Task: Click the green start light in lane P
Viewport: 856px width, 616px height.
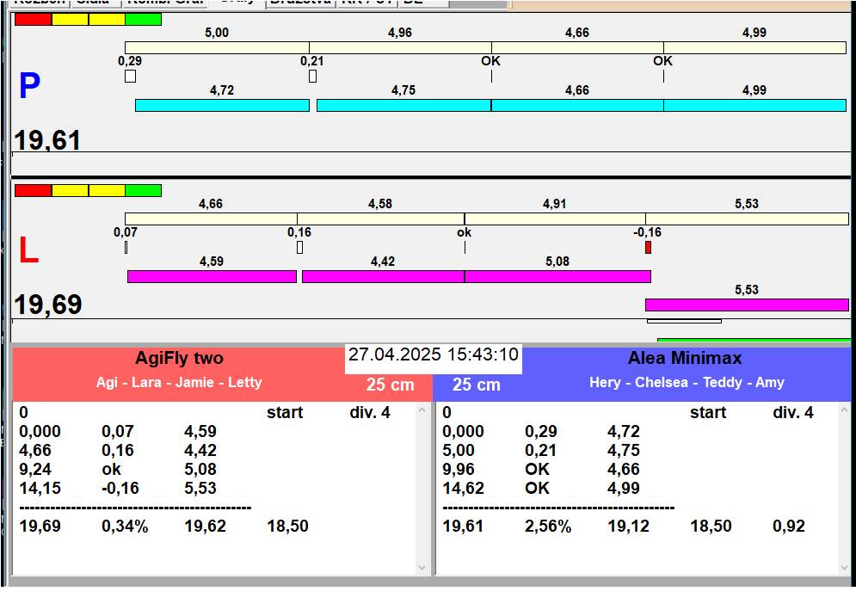Action: point(143,19)
